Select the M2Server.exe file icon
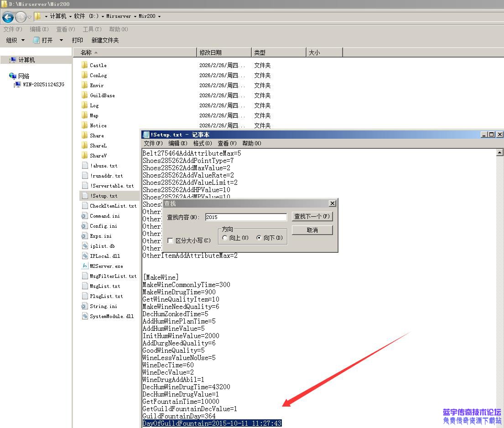504x428 pixels. [84, 266]
